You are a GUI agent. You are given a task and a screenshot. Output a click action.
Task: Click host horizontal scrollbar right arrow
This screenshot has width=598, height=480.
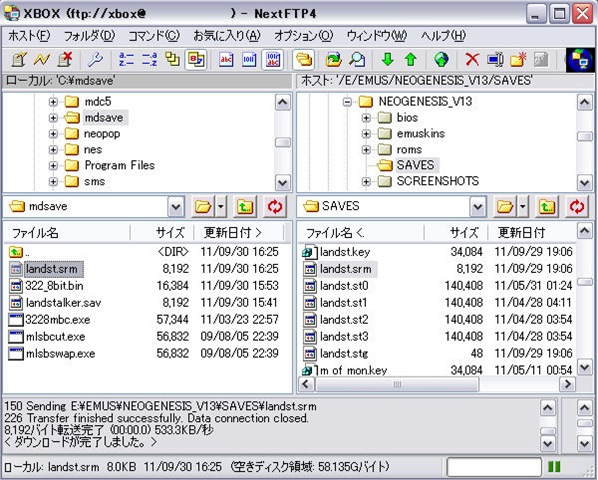tap(567, 384)
